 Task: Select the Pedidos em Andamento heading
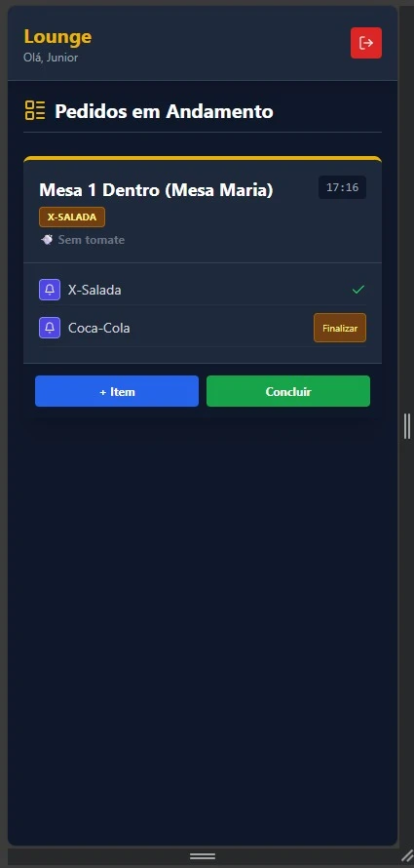(165, 111)
